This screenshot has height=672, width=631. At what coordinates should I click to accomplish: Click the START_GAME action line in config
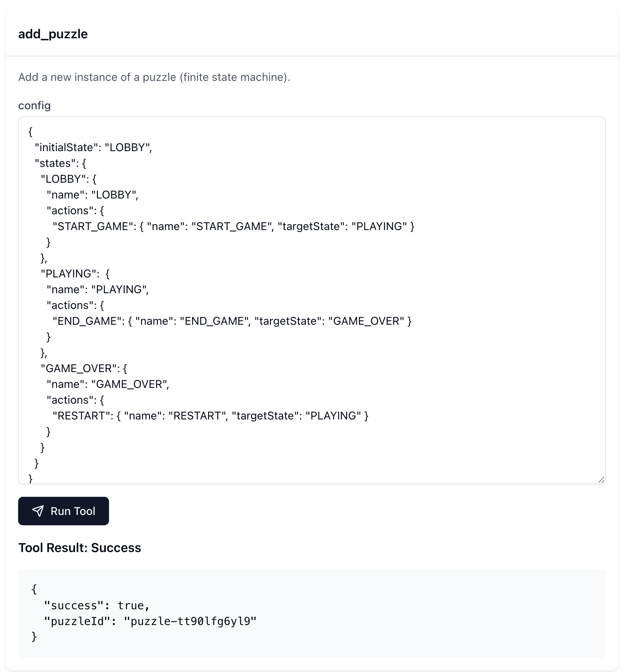233,226
